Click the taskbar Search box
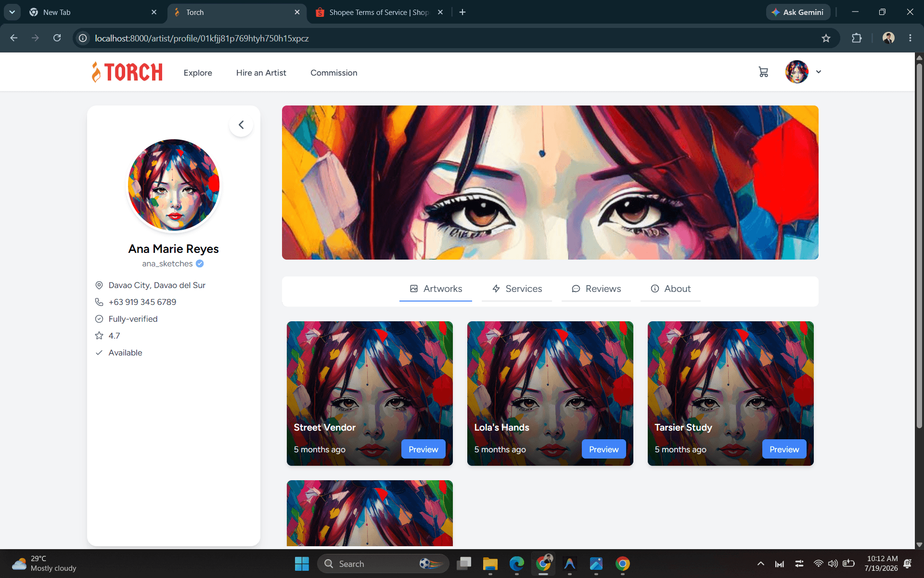 (383, 564)
